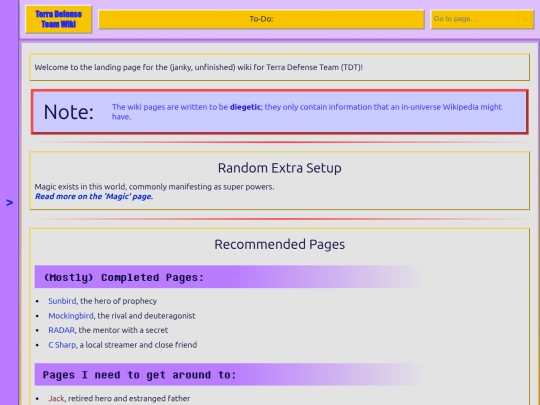
Task: Click the Terra Defense Team Wiki logo
Action: pos(59,19)
